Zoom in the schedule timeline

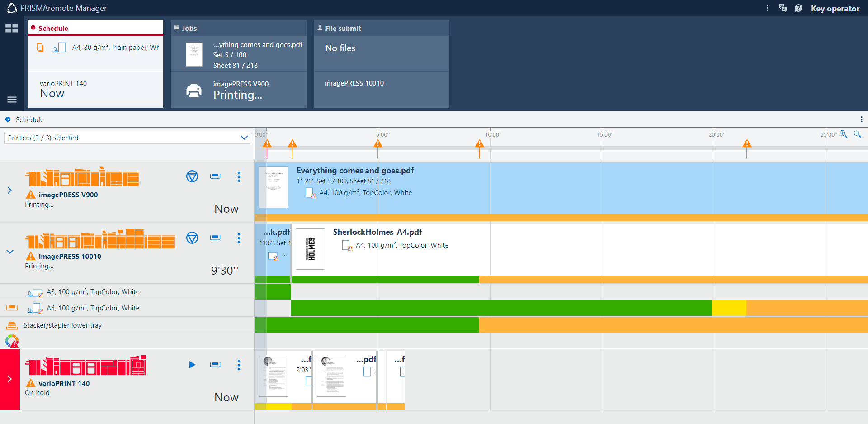pyautogui.click(x=843, y=134)
